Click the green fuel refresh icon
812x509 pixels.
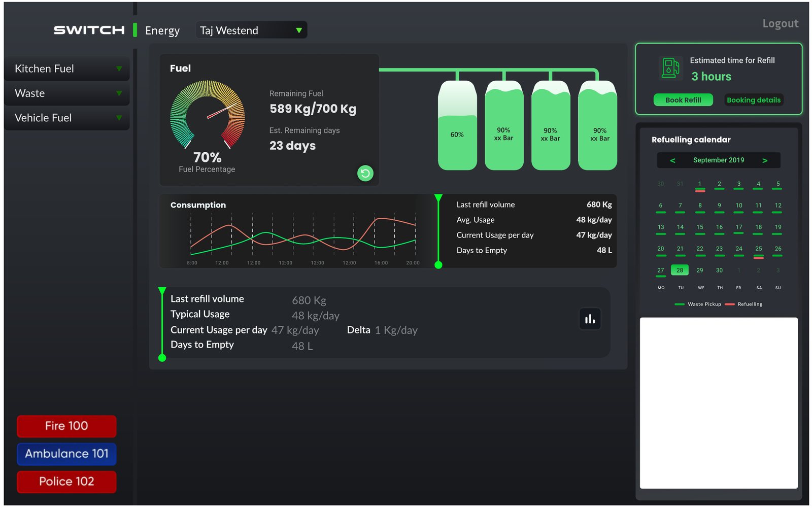365,174
